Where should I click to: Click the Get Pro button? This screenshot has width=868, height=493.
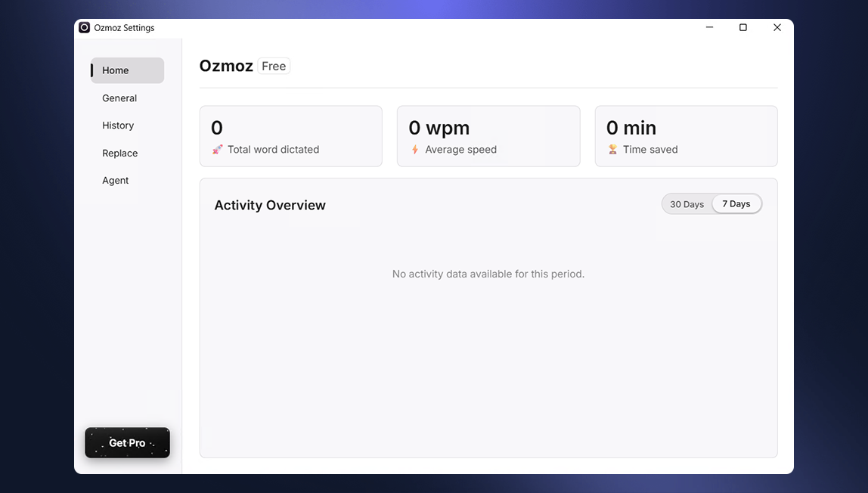coord(127,442)
